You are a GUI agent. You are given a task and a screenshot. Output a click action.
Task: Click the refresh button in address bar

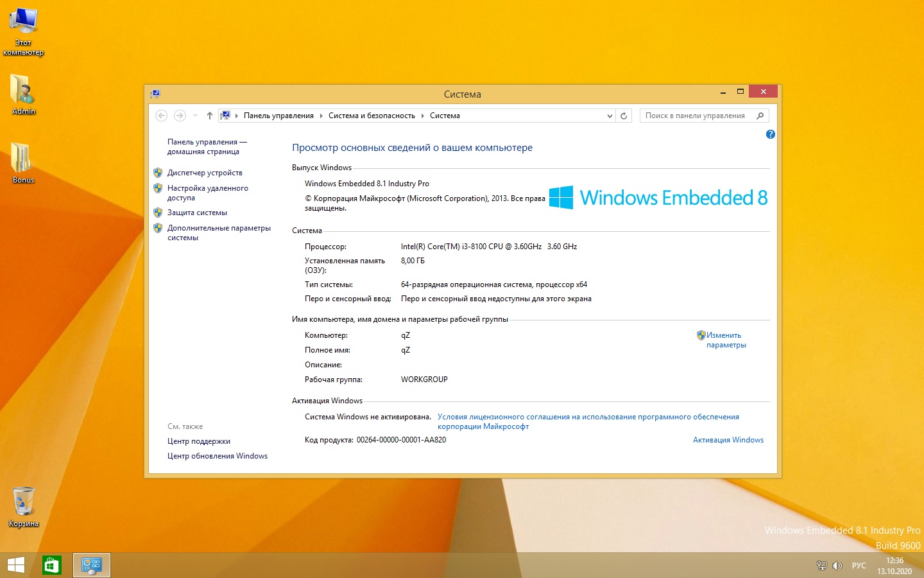click(x=624, y=116)
